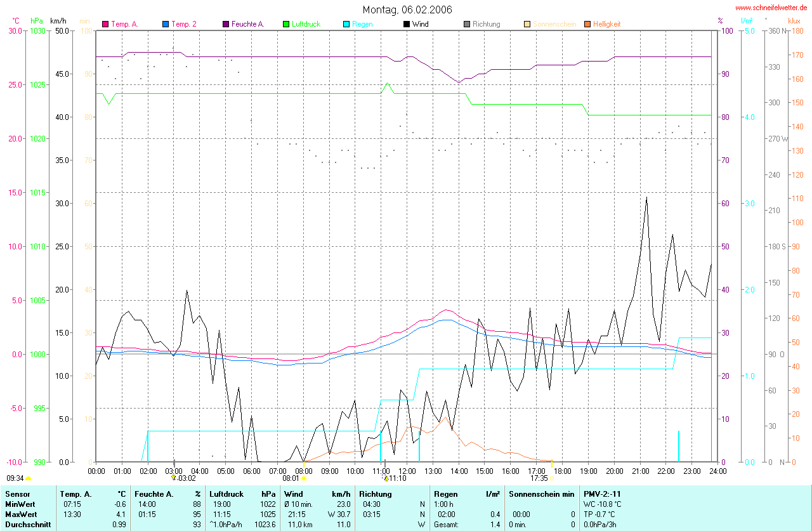Screen dimensions: 812x531
Task: Click the cyan Regen legend swatch
Action: coord(346,24)
